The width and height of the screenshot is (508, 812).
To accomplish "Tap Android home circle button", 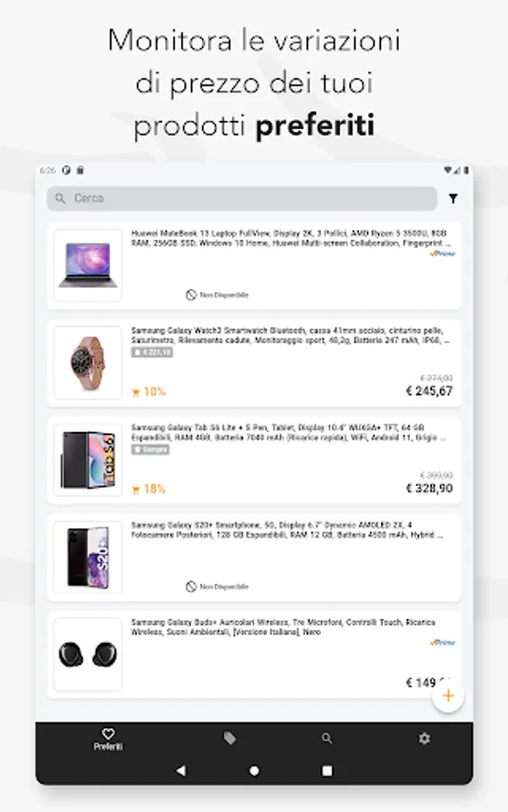I will tap(254, 770).
